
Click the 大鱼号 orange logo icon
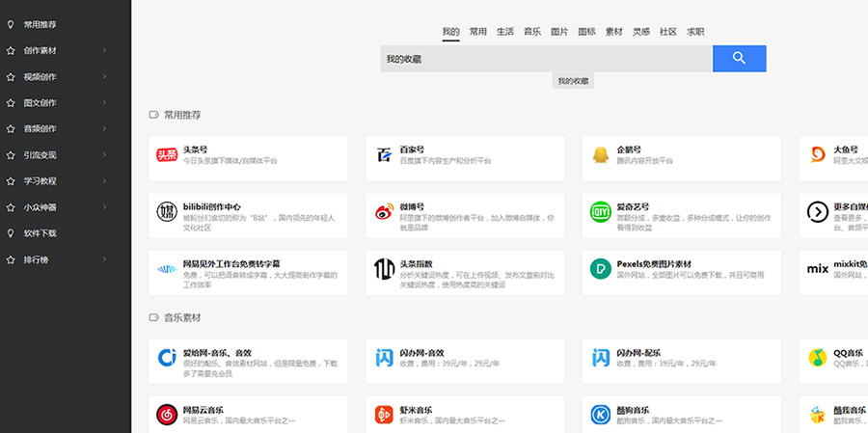point(818,155)
